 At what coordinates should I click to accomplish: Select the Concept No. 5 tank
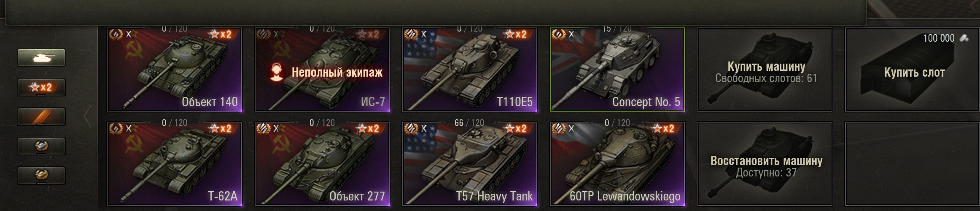[618, 69]
